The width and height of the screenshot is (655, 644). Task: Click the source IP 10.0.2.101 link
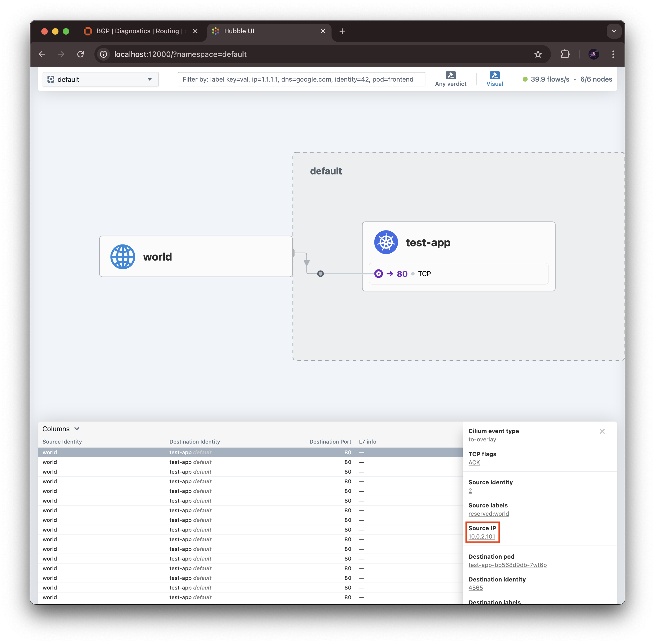[x=481, y=536]
